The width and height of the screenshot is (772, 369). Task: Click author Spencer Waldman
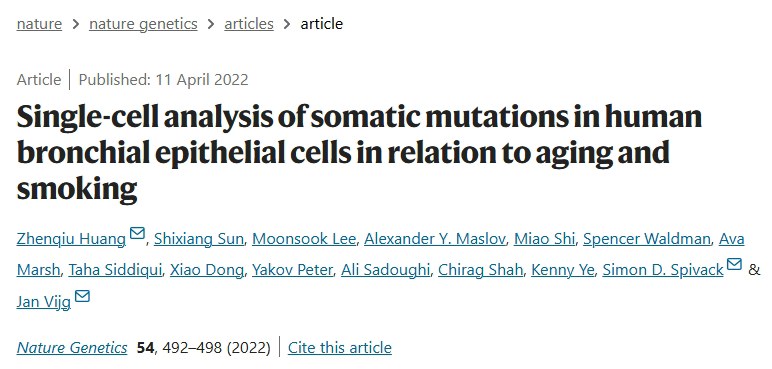point(647,239)
